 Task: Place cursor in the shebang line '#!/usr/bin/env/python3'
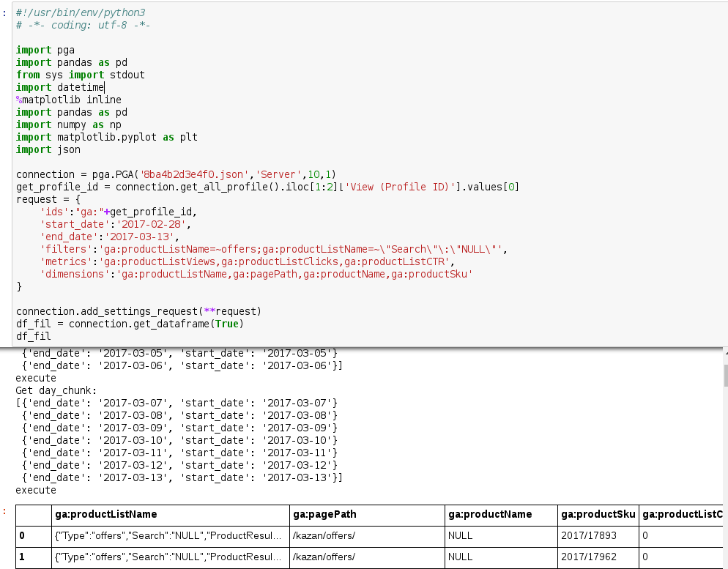81,12
